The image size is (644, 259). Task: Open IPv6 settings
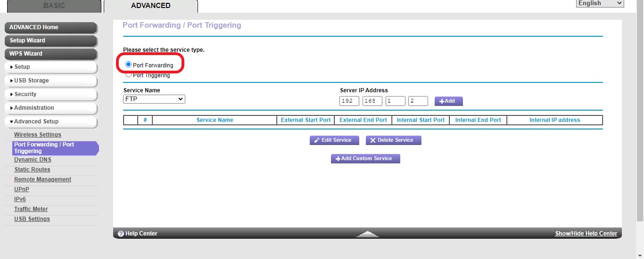20,199
